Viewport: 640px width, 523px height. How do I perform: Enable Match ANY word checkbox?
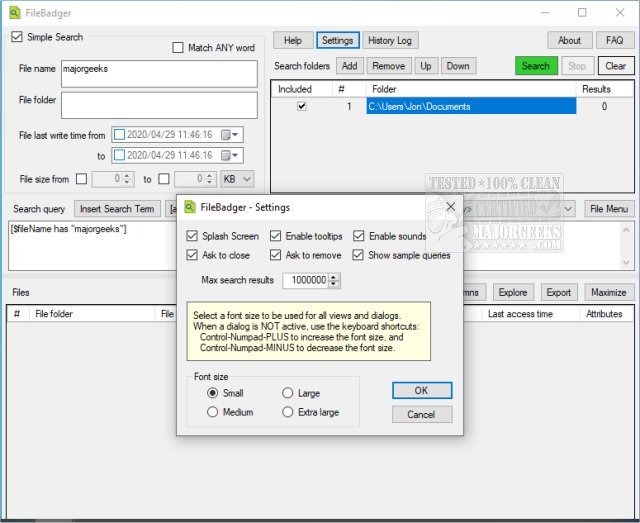coord(178,48)
